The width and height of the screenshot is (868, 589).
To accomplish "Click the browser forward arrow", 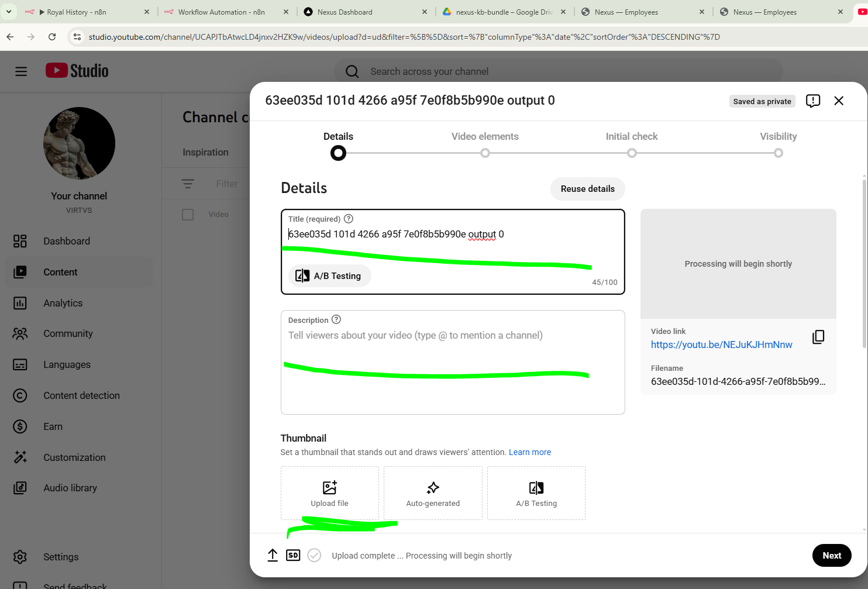I will 31,37.
